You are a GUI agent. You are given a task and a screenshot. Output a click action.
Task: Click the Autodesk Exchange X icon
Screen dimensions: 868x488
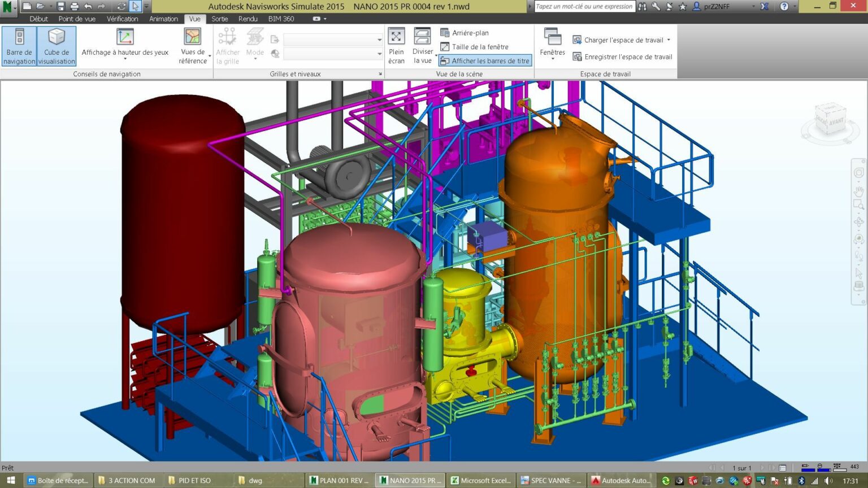click(765, 6)
